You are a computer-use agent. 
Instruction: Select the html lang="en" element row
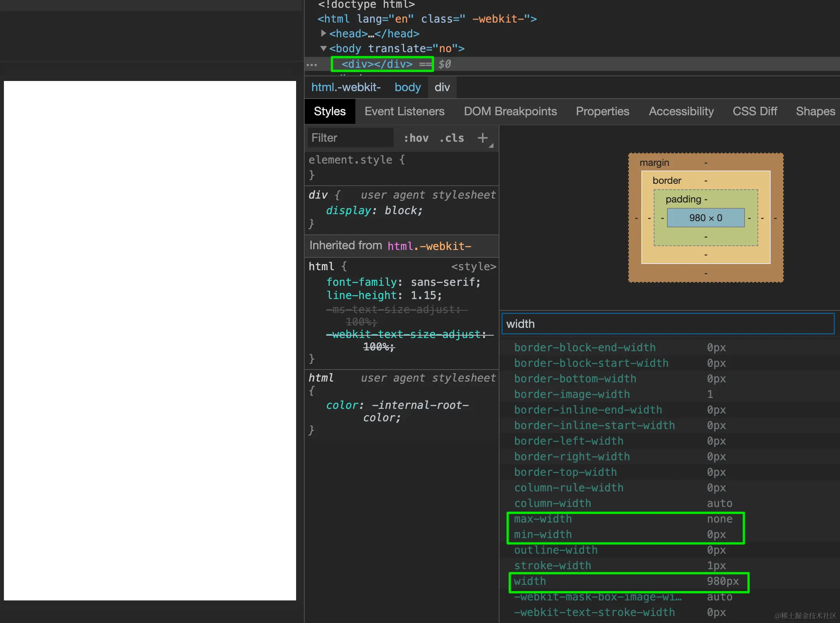pyautogui.click(x=427, y=19)
